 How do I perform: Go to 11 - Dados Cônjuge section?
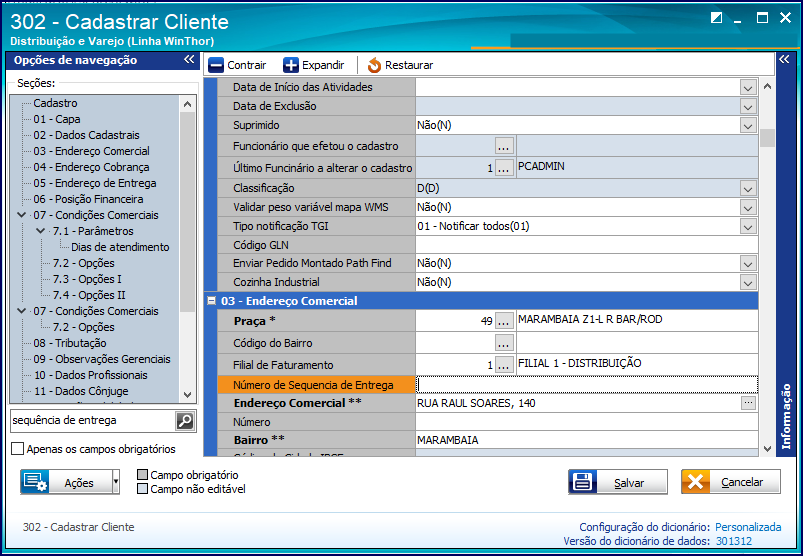coord(81,391)
